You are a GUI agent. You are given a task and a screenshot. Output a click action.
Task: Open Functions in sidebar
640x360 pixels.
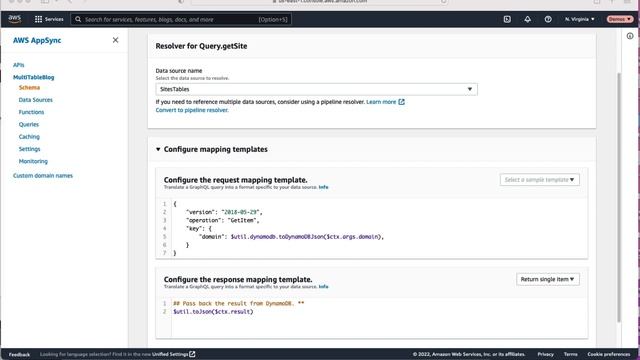click(31, 112)
